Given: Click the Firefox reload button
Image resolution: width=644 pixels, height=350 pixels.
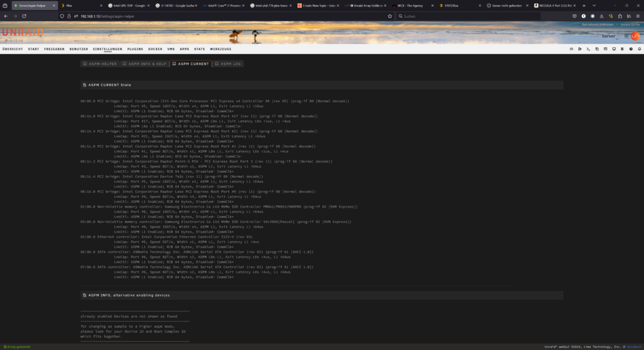Looking at the screenshot, I should click(24, 16).
